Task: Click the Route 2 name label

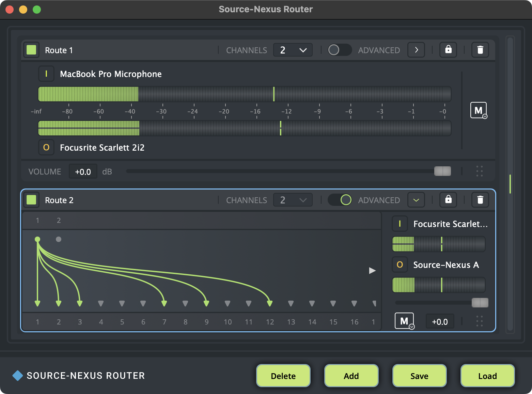Action: coord(59,200)
